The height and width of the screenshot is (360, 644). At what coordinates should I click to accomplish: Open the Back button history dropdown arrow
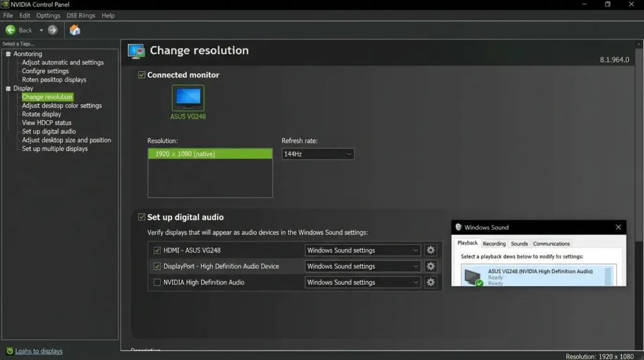tap(41, 30)
